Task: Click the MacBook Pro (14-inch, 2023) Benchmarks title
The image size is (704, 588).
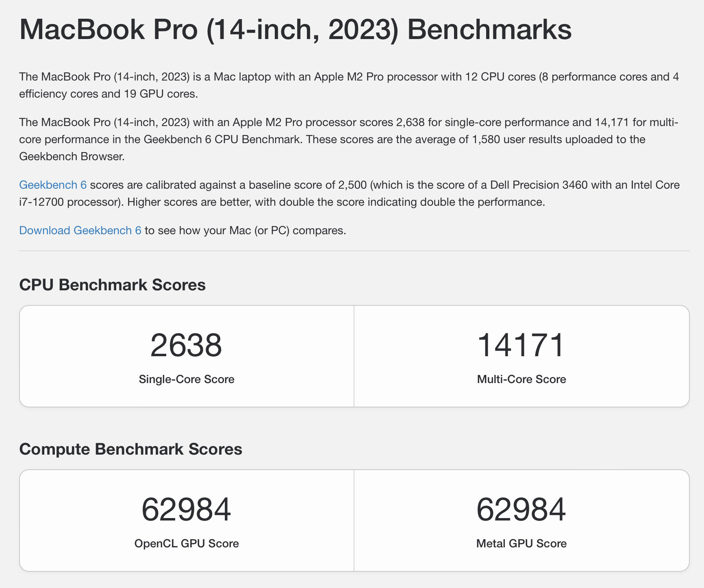Action: pyautogui.click(x=296, y=29)
